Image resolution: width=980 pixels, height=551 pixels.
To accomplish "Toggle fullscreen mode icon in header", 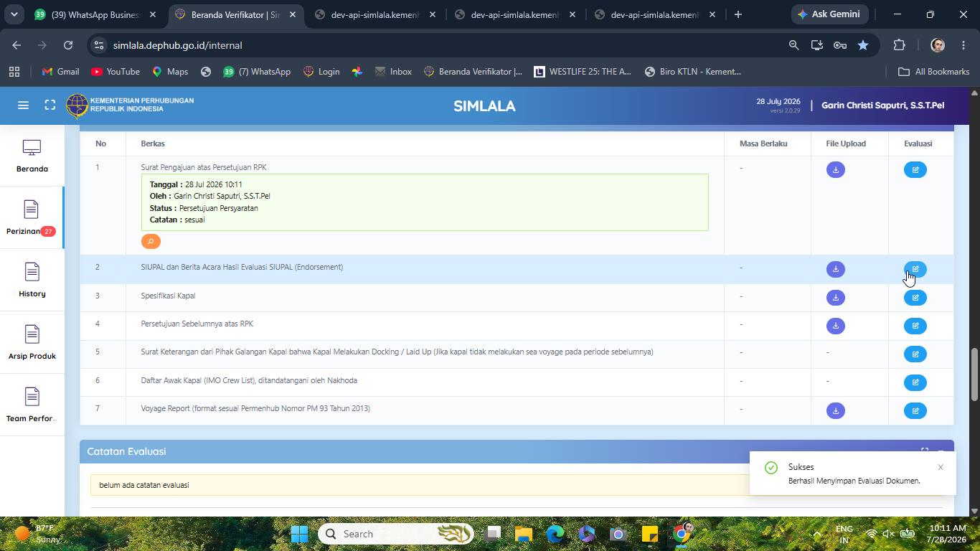I will (50, 105).
